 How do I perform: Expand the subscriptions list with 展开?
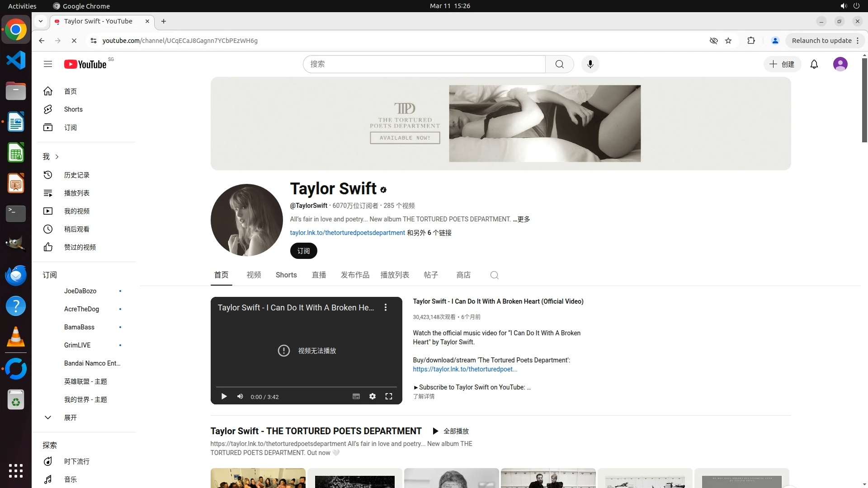click(x=70, y=418)
